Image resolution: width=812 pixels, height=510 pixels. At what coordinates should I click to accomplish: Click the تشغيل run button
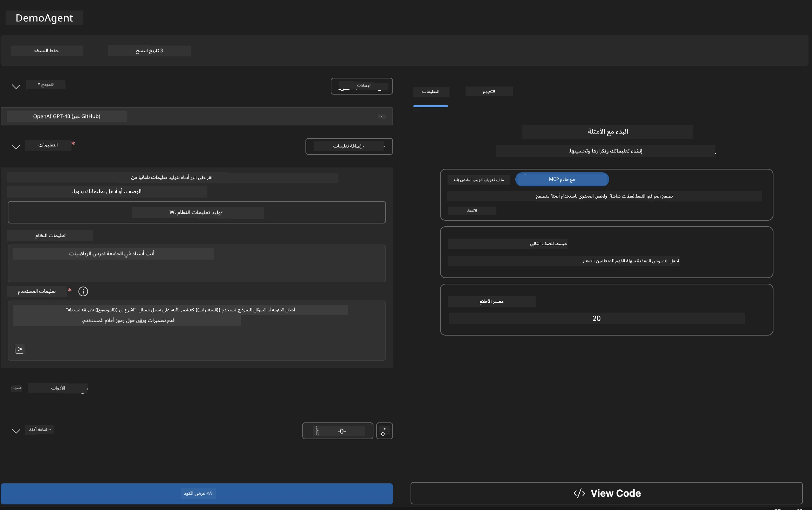pyautogui.click(x=338, y=431)
